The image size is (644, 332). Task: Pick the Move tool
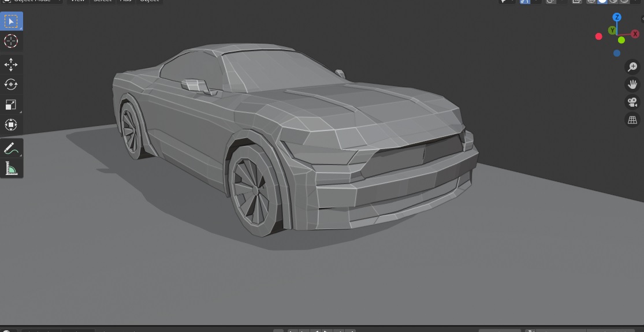click(x=11, y=65)
